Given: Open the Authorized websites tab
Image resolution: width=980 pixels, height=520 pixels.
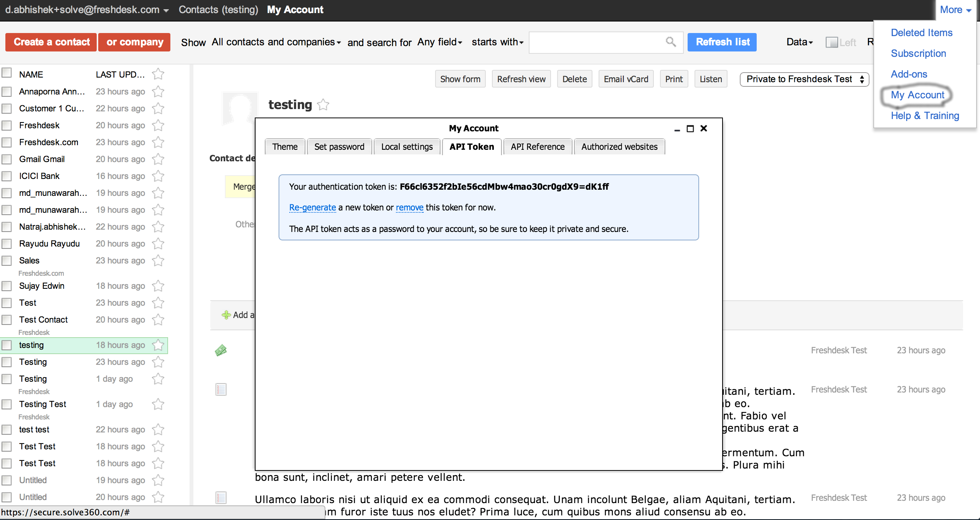Looking at the screenshot, I should point(619,147).
